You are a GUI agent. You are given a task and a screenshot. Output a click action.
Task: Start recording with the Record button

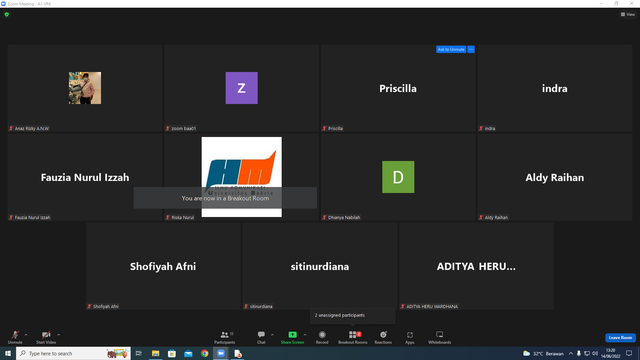322,337
